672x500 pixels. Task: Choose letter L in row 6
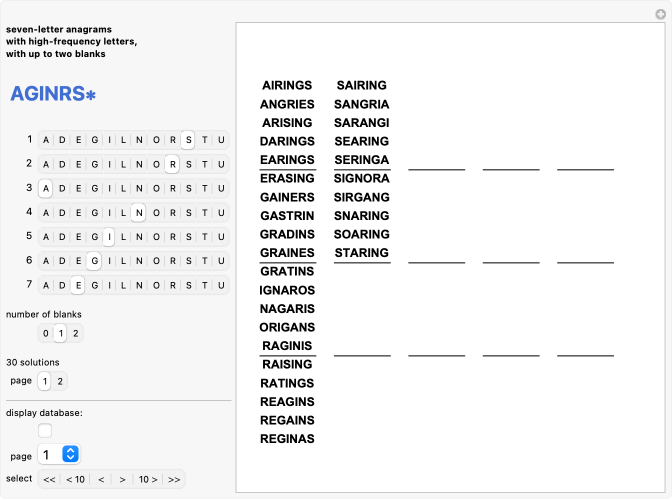click(124, 261)
